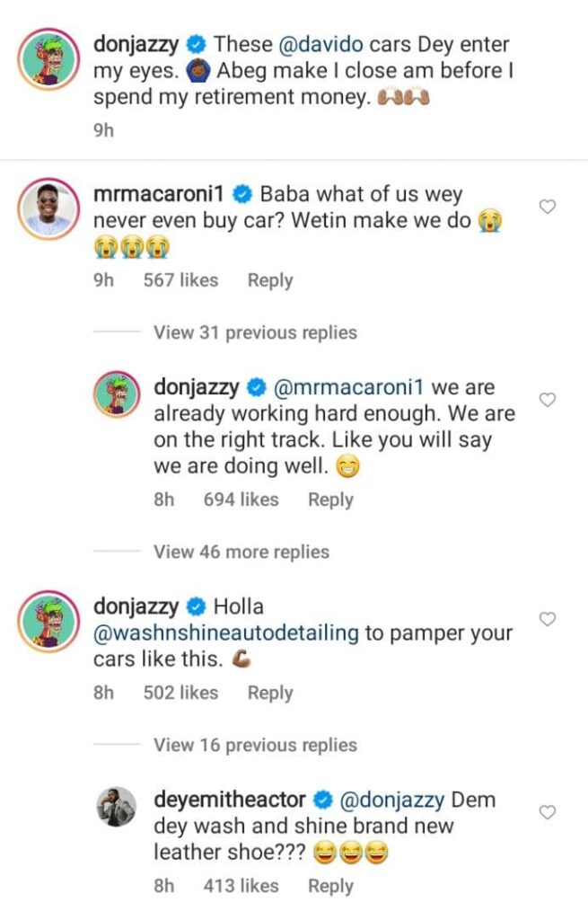The height and width of the screenshot is (920, 588).
Task: Expand View 46 more replies
Action: (x=241, y=552)
